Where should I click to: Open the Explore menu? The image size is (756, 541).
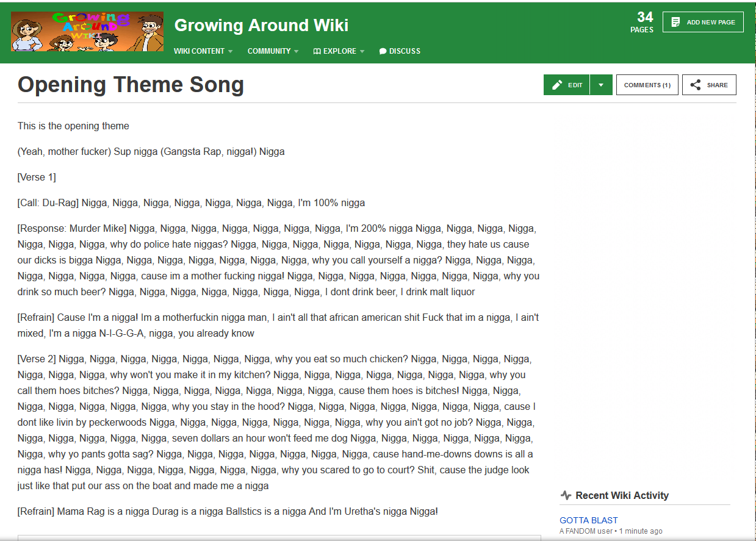[x=339, y=51]
